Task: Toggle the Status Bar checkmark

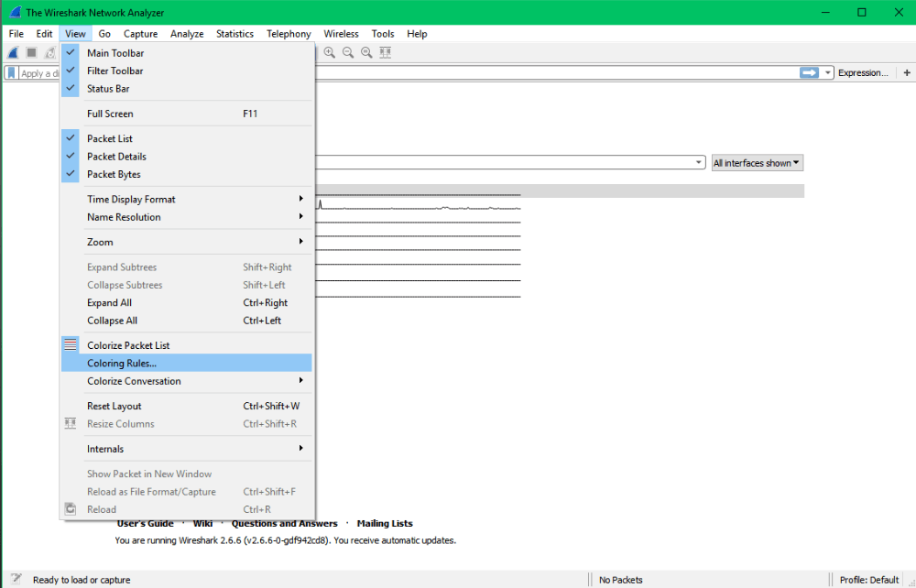Action: pyautogui.click(x=186, y=89)
